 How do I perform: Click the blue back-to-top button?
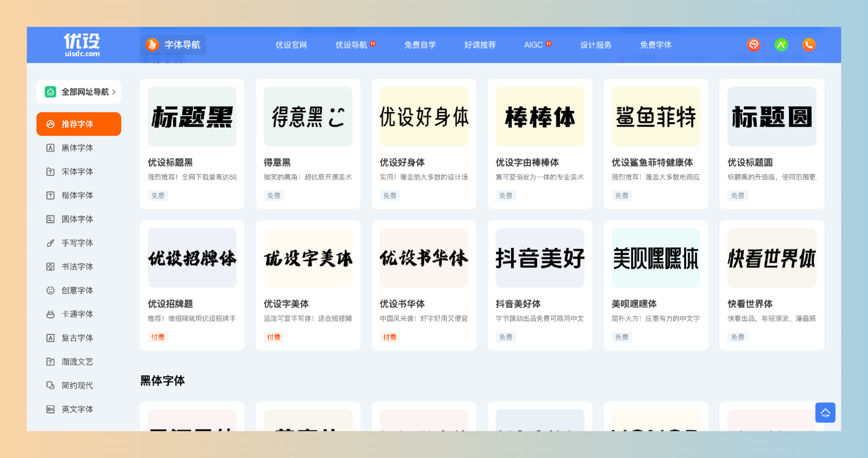point(825,412)
